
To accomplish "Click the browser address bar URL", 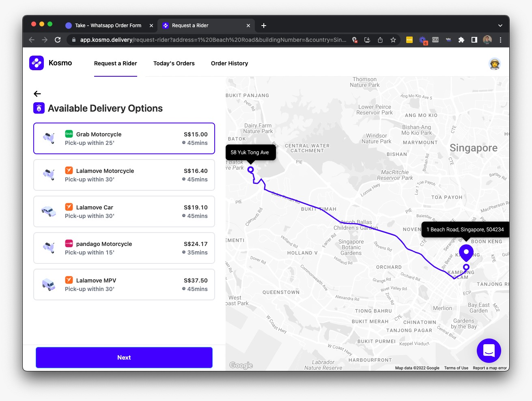I will pos(213,40).
